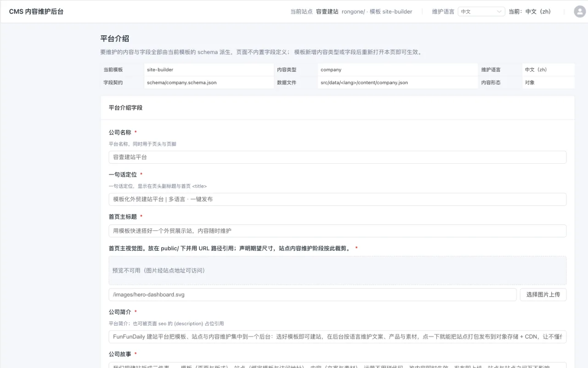Screen dimensions: 588x368
Task: Focus the 公司简介 text field
Action: tap(338, 337)
